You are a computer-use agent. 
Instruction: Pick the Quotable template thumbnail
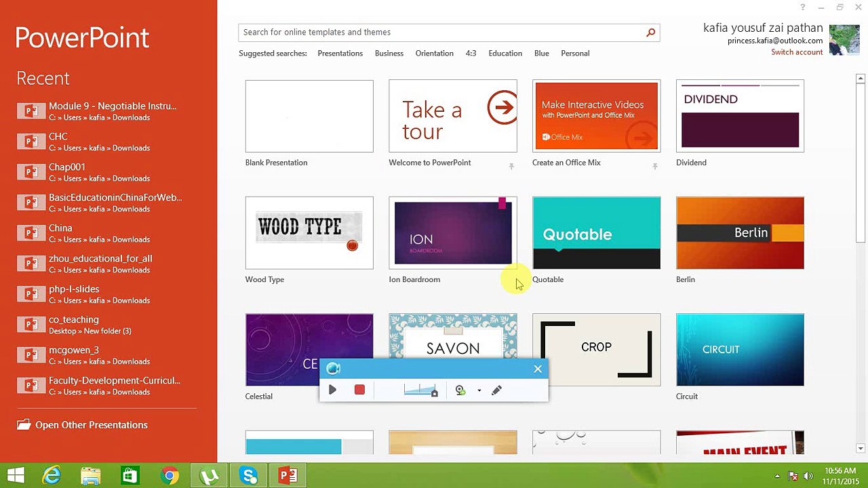click(597, 233)
